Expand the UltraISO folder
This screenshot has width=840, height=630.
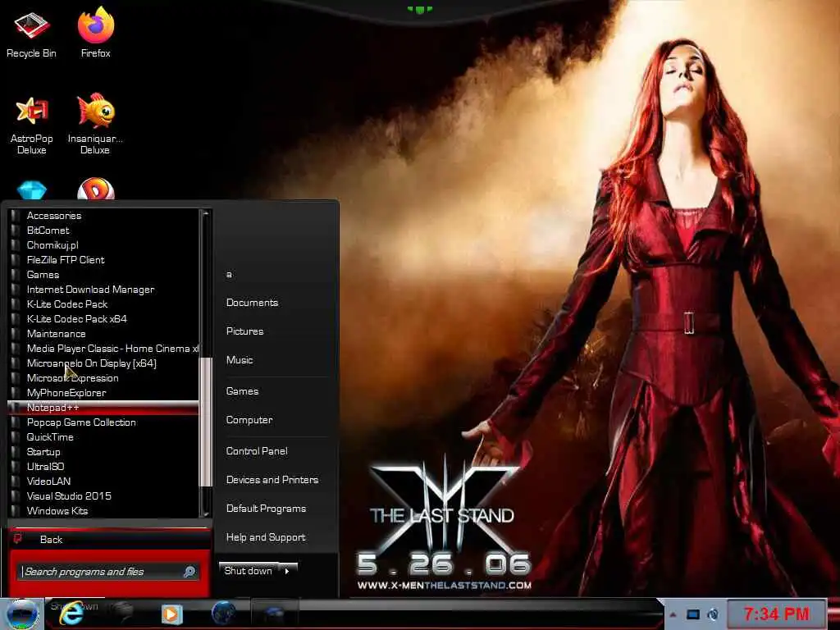tap(103, 467)
